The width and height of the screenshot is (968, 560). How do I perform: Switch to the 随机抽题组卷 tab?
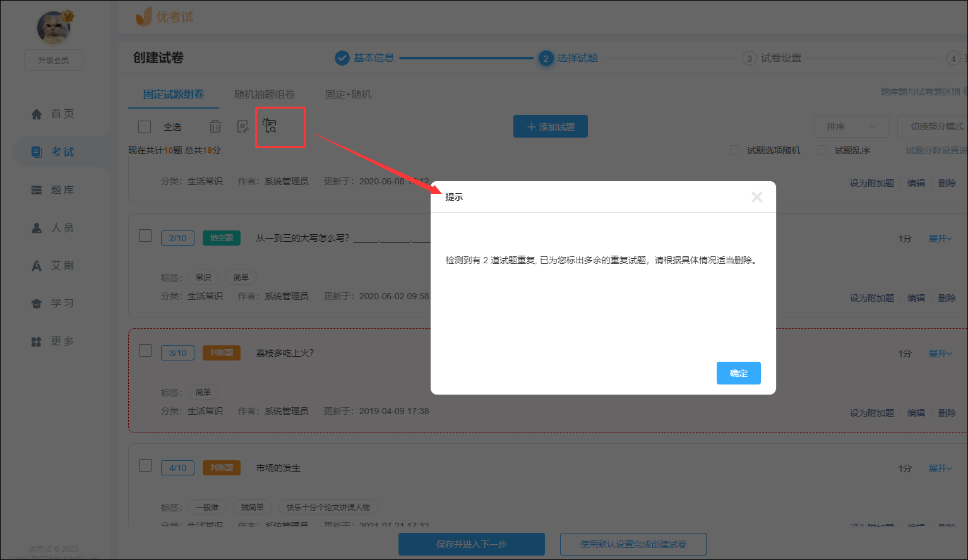point(264,94)
